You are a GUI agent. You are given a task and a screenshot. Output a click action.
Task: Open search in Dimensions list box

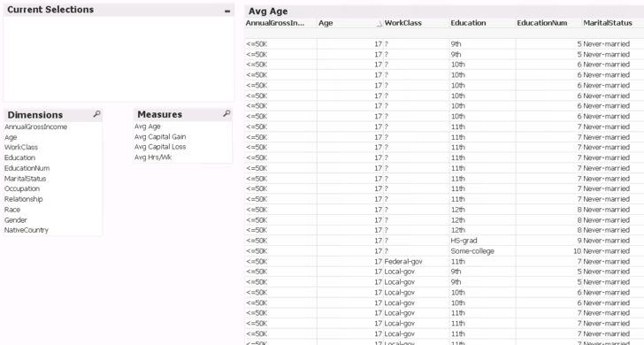pos(96,114)
